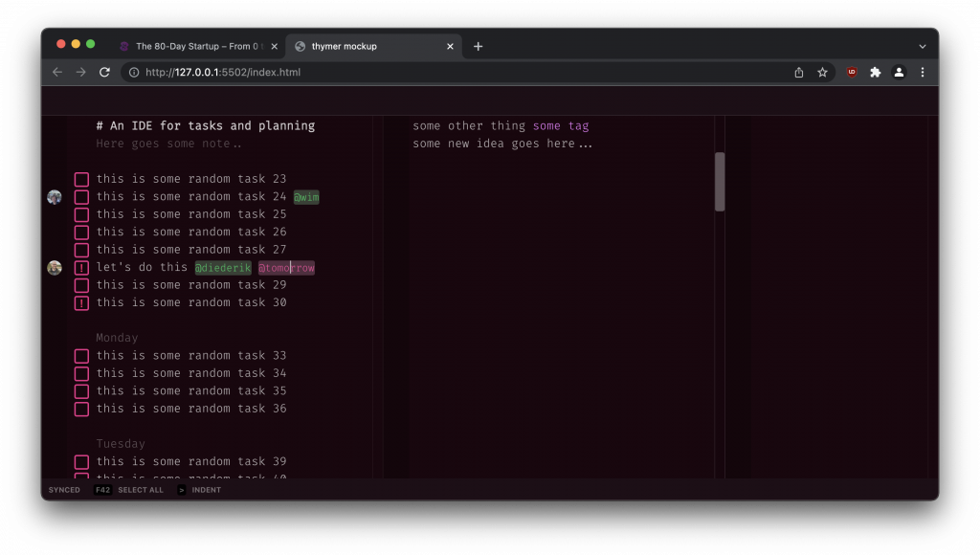This screenshot has height=555, width=980.
Task: Close the 80-Day Startup tab
Action: click(275, 46)
